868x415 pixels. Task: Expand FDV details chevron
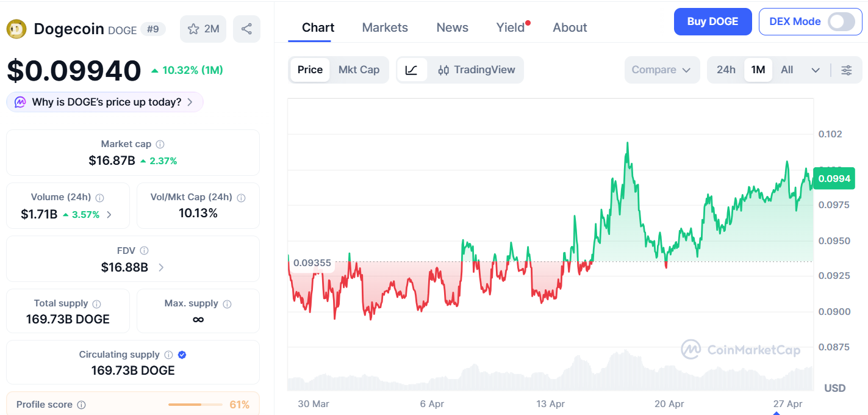[161, 267]
